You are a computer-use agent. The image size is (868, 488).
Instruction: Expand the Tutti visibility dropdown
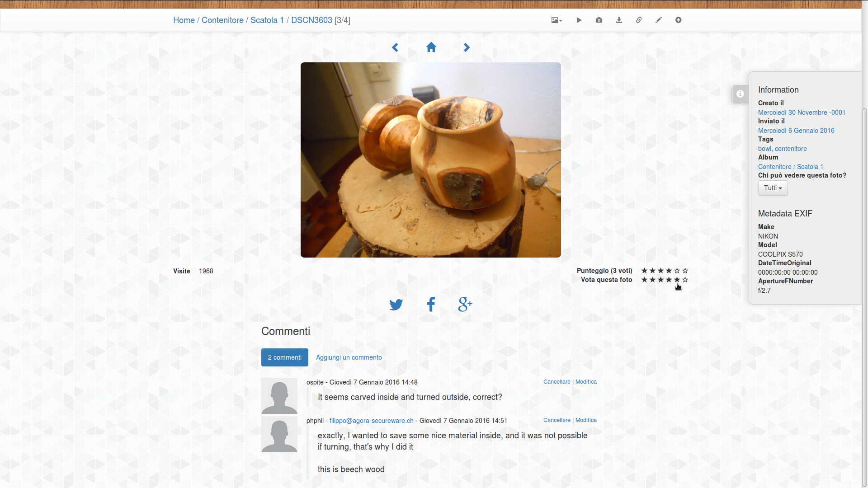pyautogui.click(x=773, y=188)
